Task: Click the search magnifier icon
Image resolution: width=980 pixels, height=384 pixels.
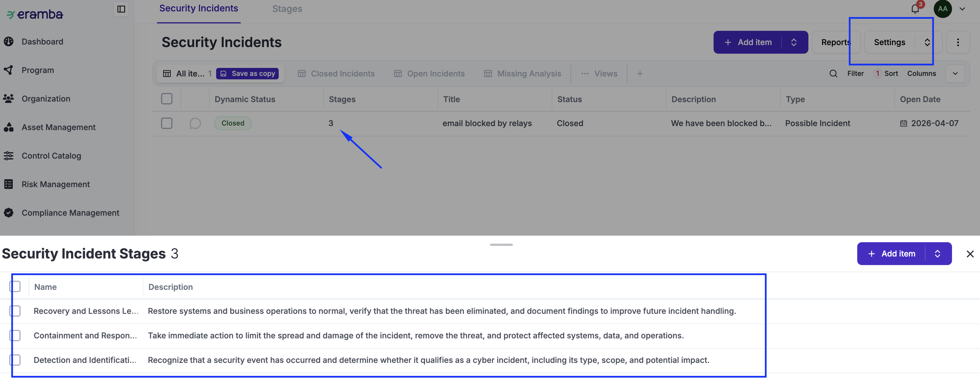Action: [x=833, y=73]
